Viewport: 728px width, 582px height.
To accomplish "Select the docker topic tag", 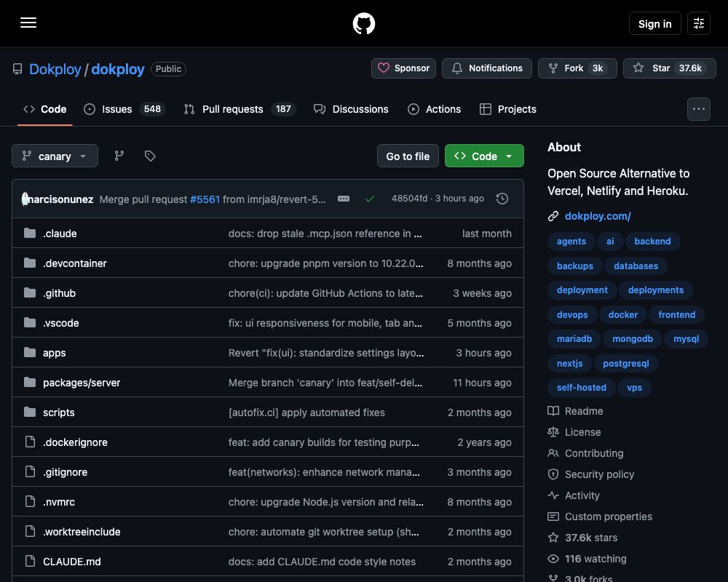I will [622, 315].
